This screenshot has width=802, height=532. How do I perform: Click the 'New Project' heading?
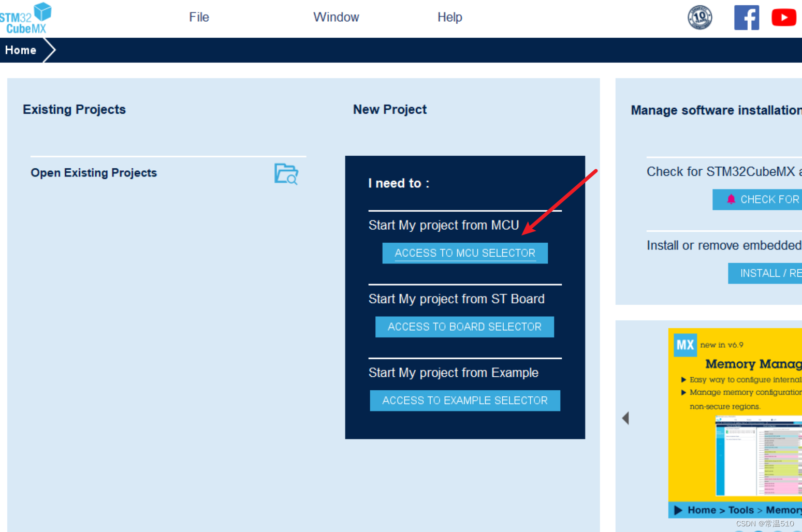390,109
